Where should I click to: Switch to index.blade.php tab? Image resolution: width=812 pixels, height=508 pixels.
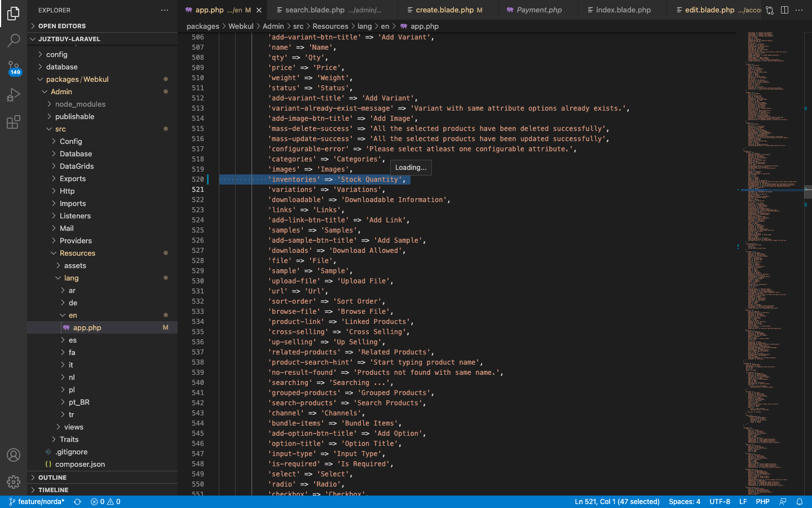coord(623,10)
